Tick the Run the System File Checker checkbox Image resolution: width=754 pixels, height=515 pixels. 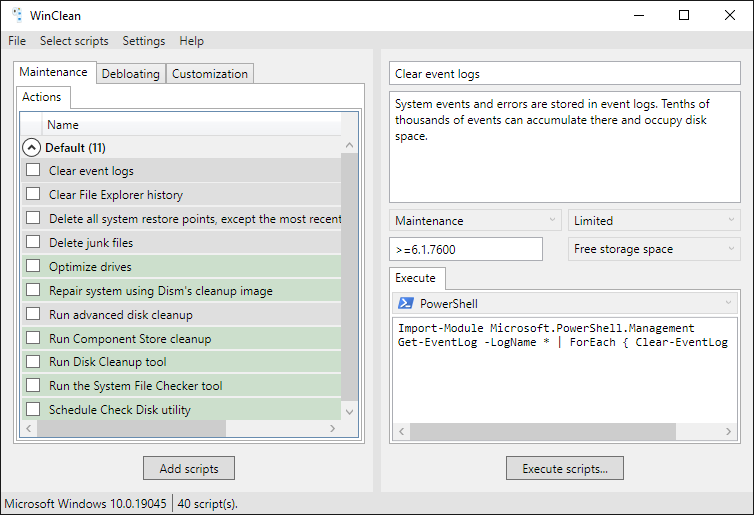click(33, 385)
